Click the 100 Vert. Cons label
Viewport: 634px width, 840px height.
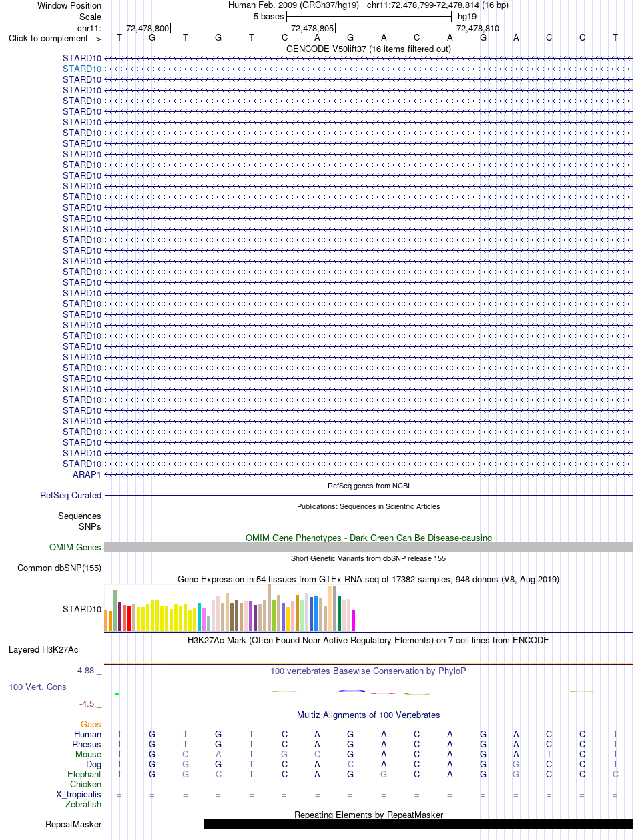point(37,687)
